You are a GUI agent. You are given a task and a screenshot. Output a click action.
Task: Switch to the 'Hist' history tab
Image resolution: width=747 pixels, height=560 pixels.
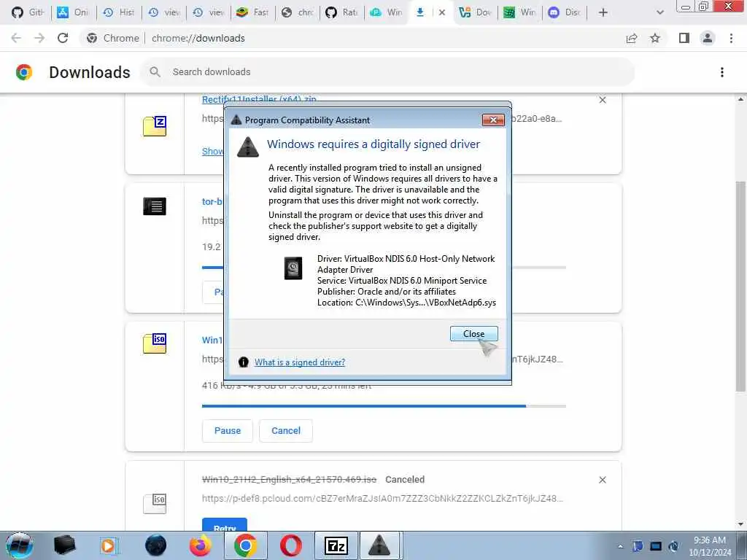click(x=119, y=12)
